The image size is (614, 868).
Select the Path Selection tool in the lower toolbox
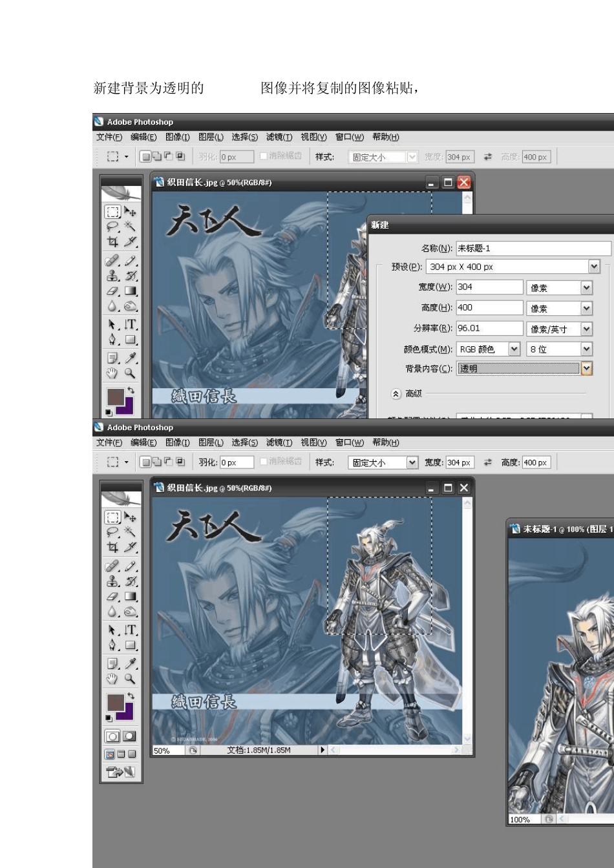113,630
